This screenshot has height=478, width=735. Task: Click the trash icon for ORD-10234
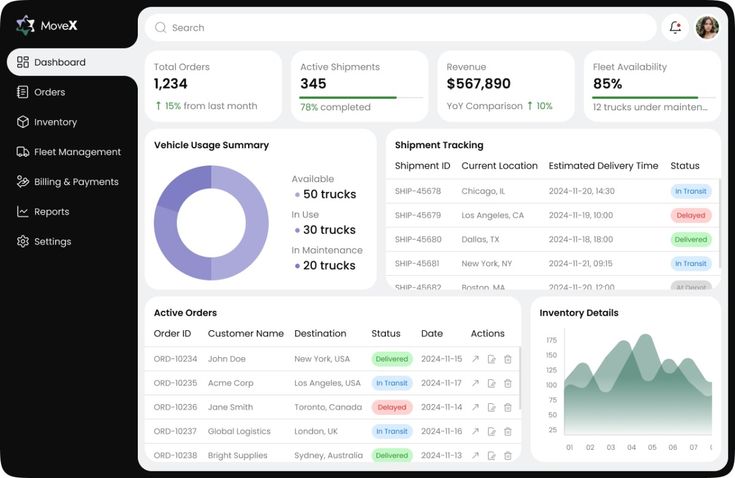[x=508, y=359]
